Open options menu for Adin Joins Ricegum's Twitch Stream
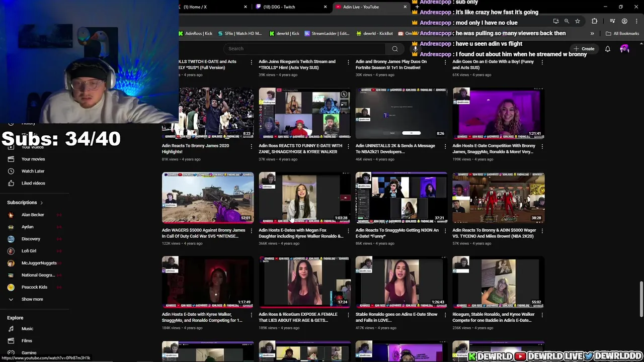Image resolution: width=644 pixels, height=362 pixels. click(x=348, y=62)
